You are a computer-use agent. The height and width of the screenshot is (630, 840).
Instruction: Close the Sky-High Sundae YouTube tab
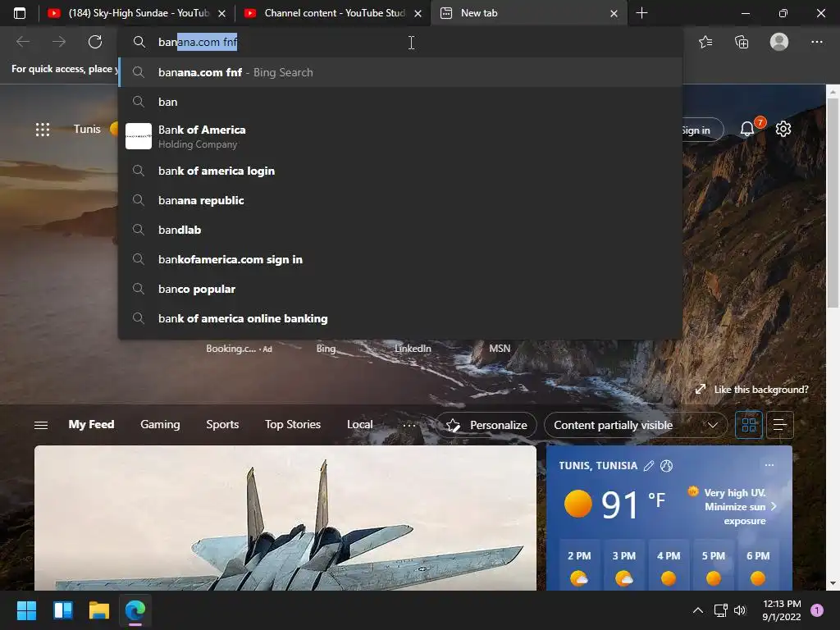[221, 13]
